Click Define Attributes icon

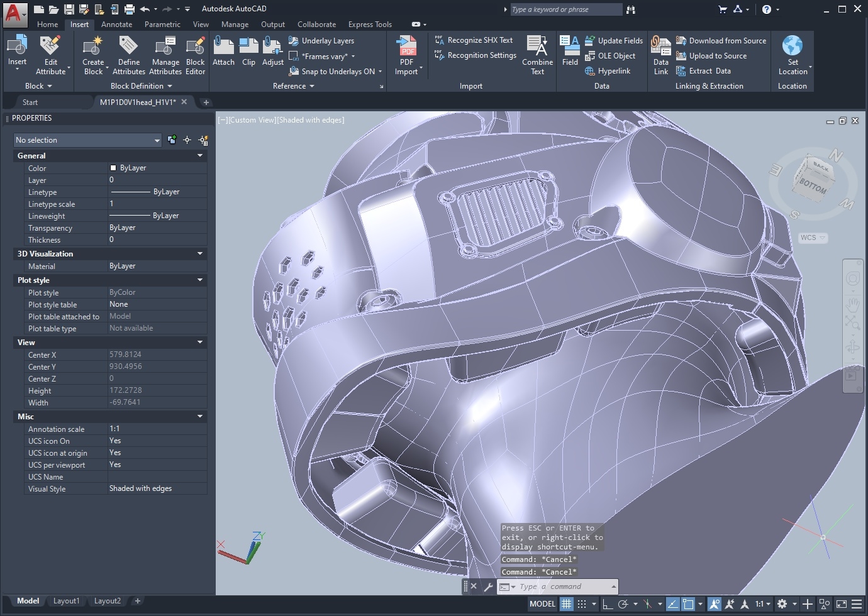point(129,46)
